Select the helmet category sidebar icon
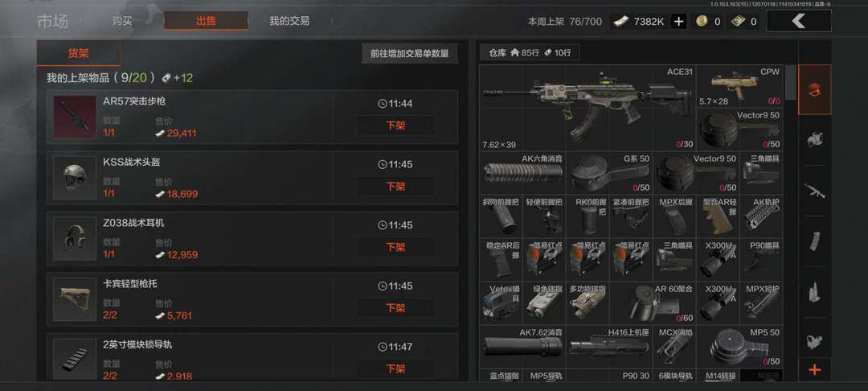 [x=814, y=139]
